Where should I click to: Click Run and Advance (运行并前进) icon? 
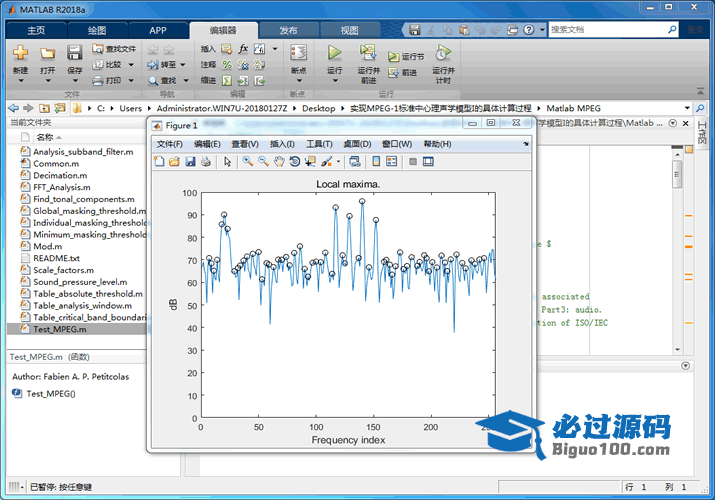click(368, 52)
